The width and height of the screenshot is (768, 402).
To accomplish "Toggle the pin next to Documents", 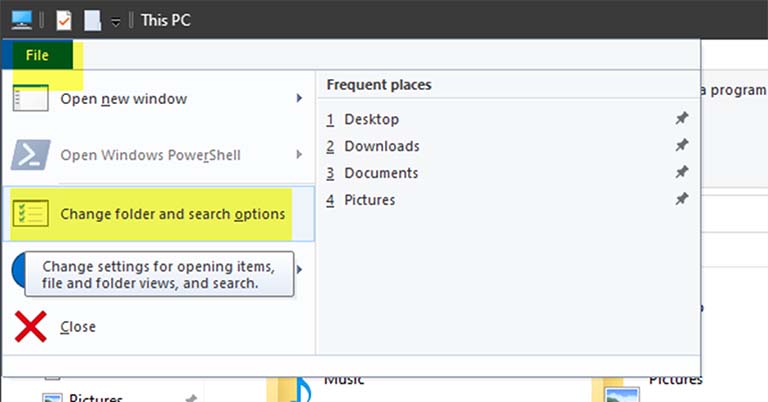I will click(681, 173).
